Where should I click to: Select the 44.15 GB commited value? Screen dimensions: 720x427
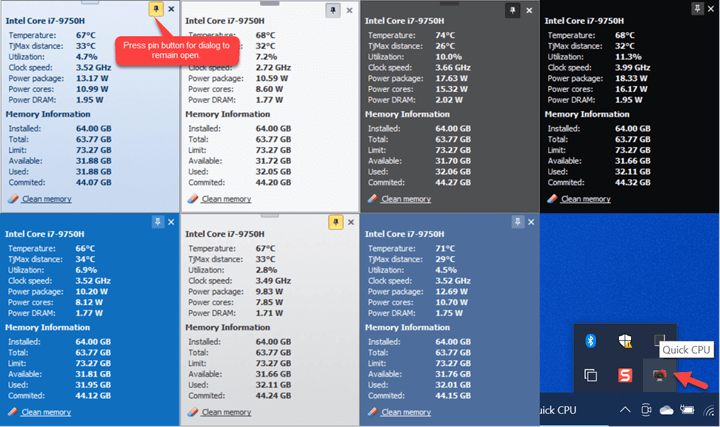(453, 395)
